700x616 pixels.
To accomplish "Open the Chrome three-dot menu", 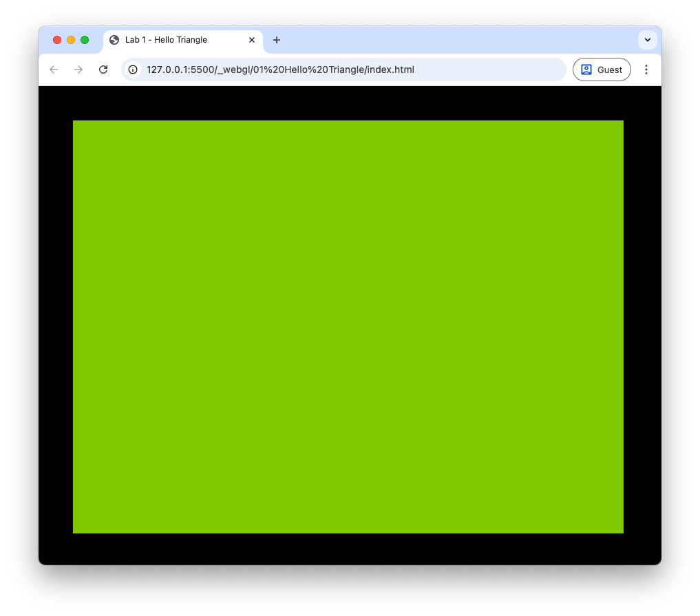I will (646, 70).
